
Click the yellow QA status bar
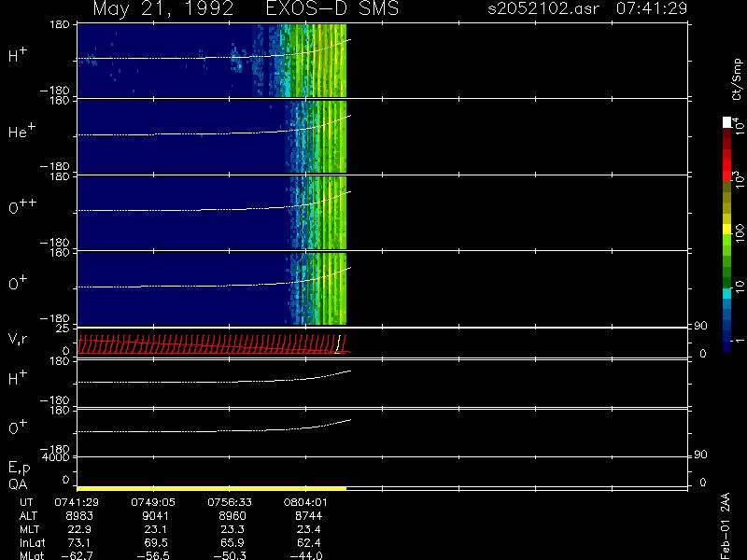click(x=212, y=488)
